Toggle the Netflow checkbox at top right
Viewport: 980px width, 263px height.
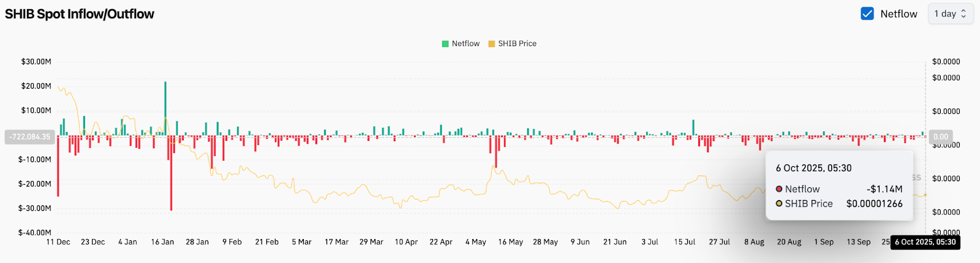[x=867, y=13]
